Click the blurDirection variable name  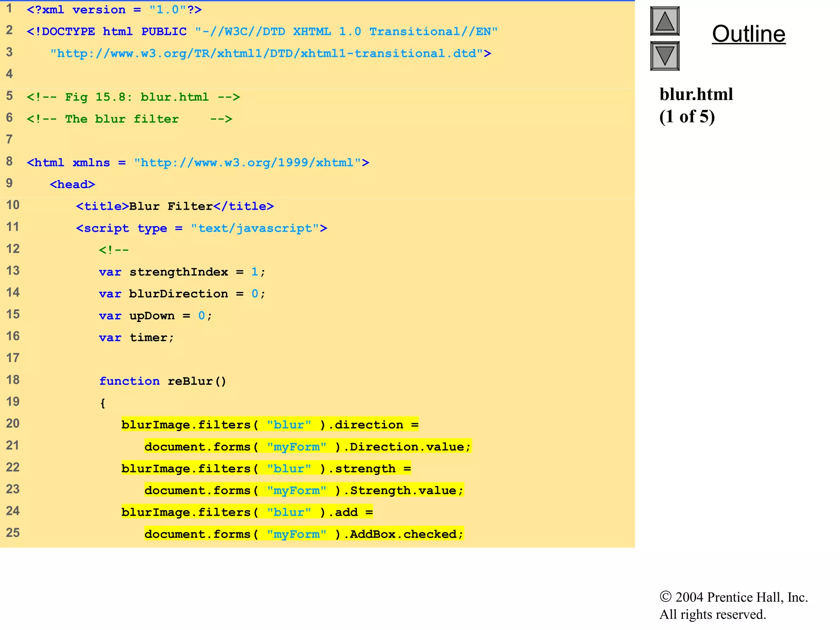point(178,294)
